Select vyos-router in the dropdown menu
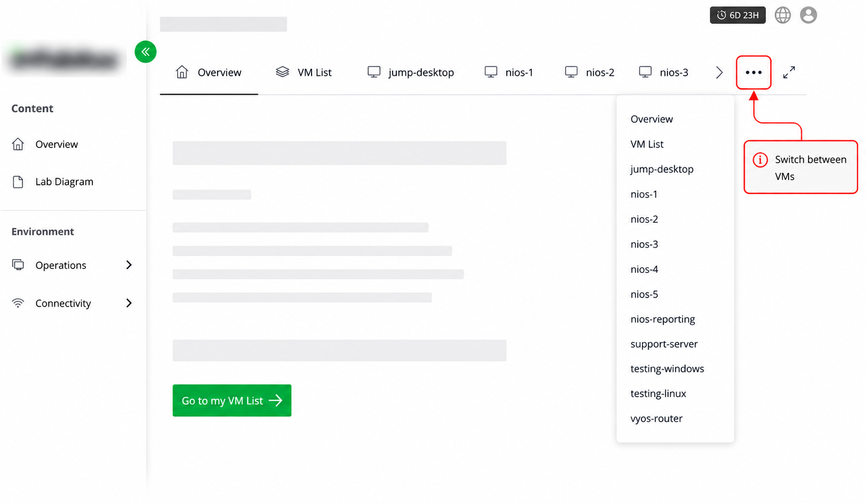This screenshot has width=866, height=504. 656,419
